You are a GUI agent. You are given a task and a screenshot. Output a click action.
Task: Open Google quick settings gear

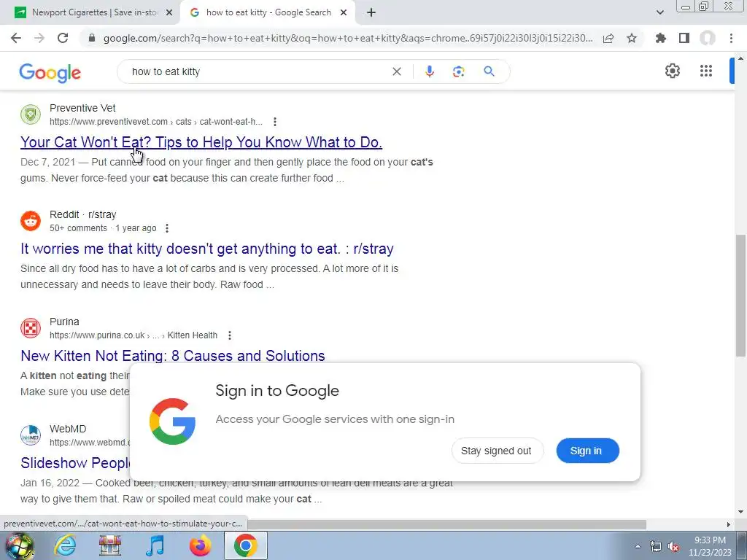click(672, 71)
